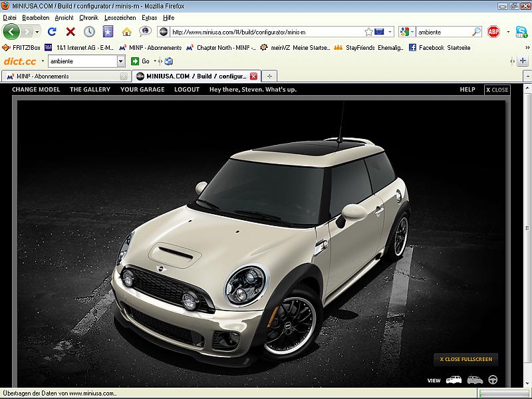The width and height of the screenshot is (532, 399).
Task: Bookmark this page with the star icon
Action: click(368, 31)
